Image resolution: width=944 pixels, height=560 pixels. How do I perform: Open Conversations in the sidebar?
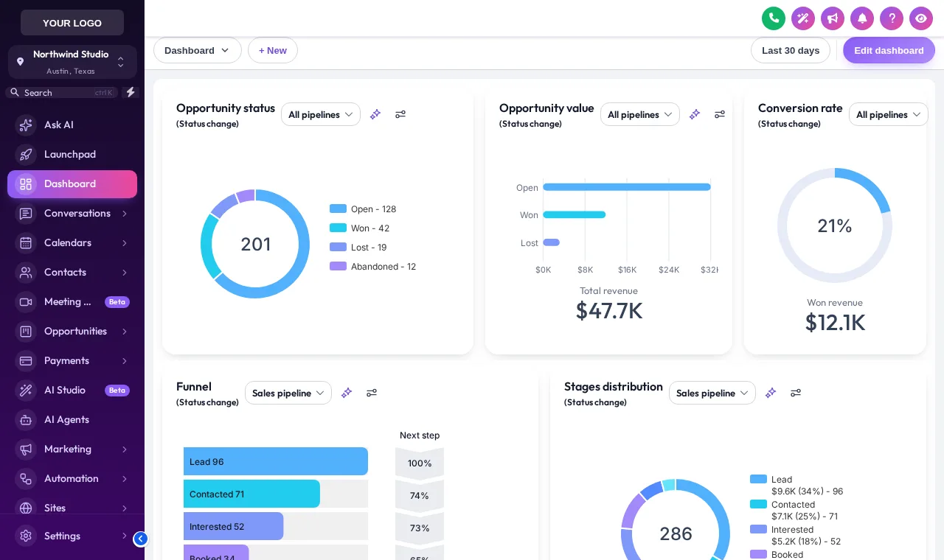pos(72,214)
